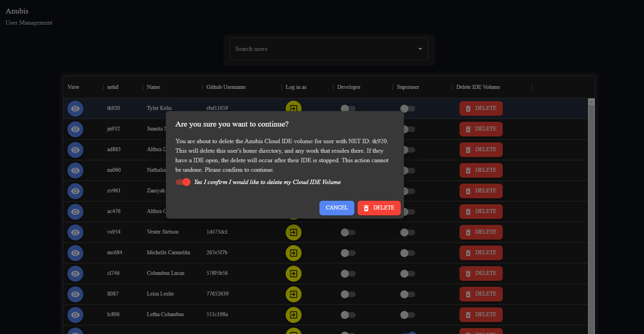Click the Log in as column header
The width and height of the screenshot is (644, 334).
[296, 87]
